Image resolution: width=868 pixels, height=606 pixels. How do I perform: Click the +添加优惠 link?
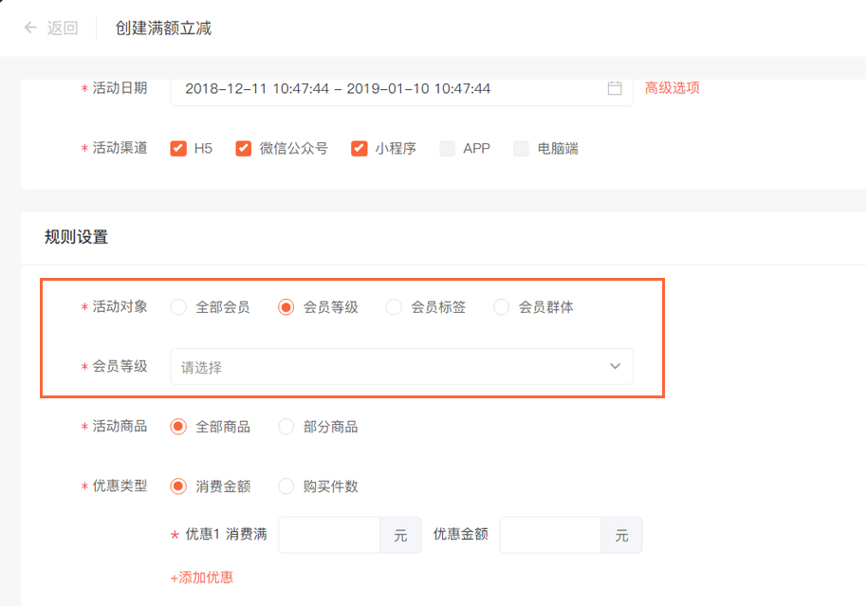tap(201, 578)
